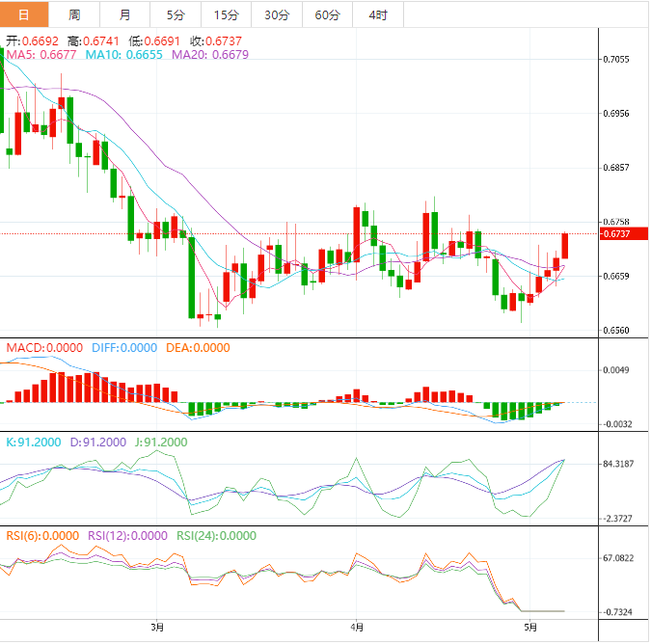This screenshot has width=651, height=644.
Task: Click the DEA:0.0000 label
Action: coord(198,348)
